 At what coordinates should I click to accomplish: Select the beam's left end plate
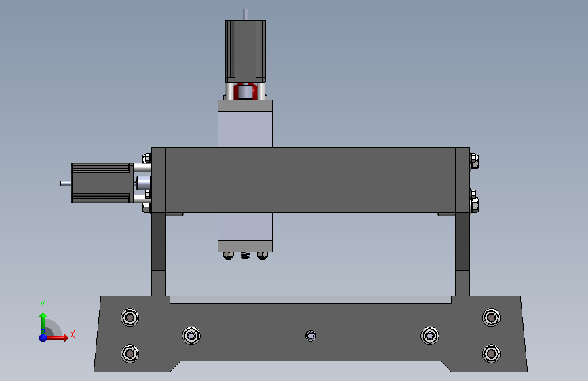click(x=159, y=180)
